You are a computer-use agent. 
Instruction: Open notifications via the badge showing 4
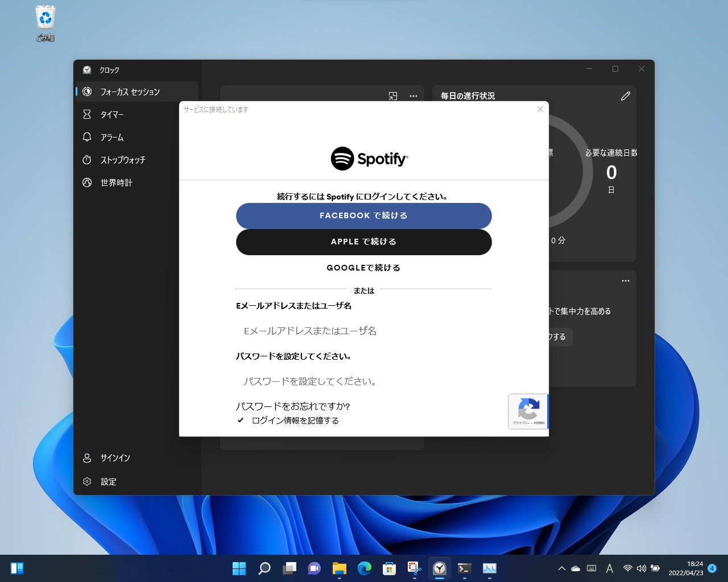[x=712, y=568]
